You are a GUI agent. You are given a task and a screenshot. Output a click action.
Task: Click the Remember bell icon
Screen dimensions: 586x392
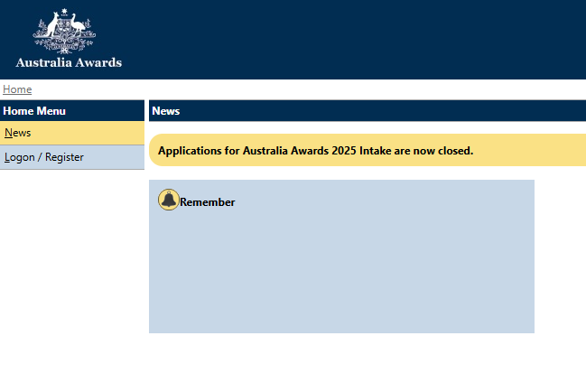click(x=169, y=200)
